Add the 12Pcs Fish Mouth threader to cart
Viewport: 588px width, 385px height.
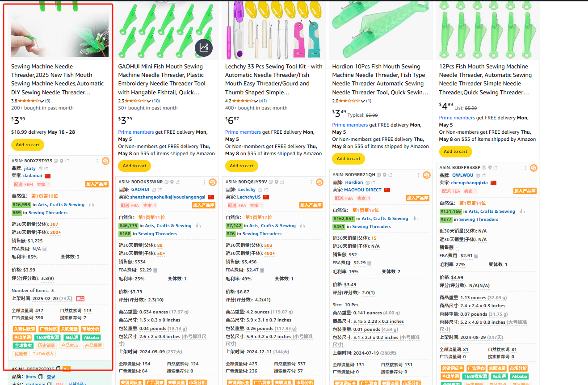455,152
